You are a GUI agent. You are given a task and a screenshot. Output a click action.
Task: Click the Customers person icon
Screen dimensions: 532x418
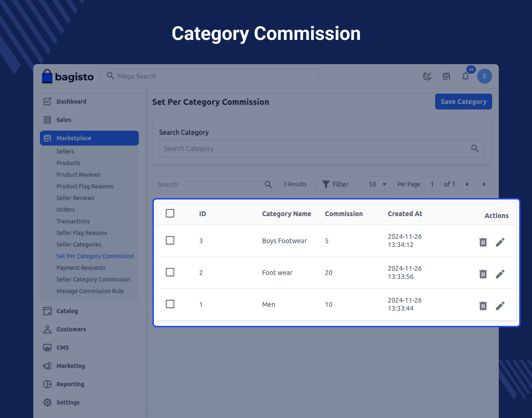point(47,329)
